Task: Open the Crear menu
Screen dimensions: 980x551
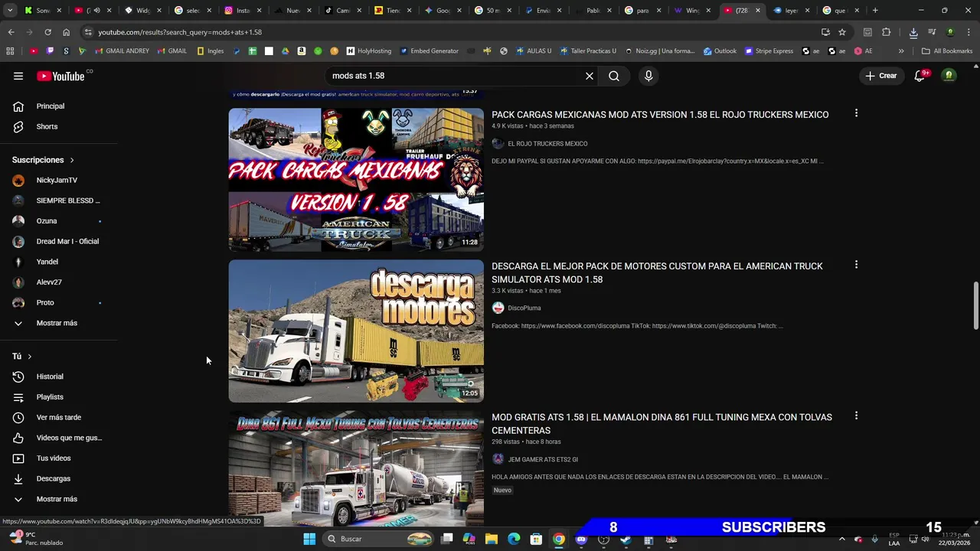Action: click(881, 76)
